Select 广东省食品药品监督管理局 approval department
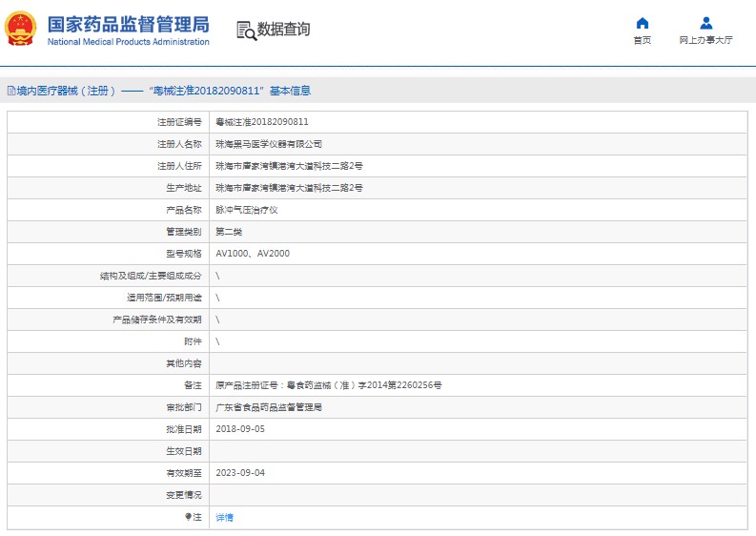The height and width of the screenshot is (536, 756). click(269, 407)
